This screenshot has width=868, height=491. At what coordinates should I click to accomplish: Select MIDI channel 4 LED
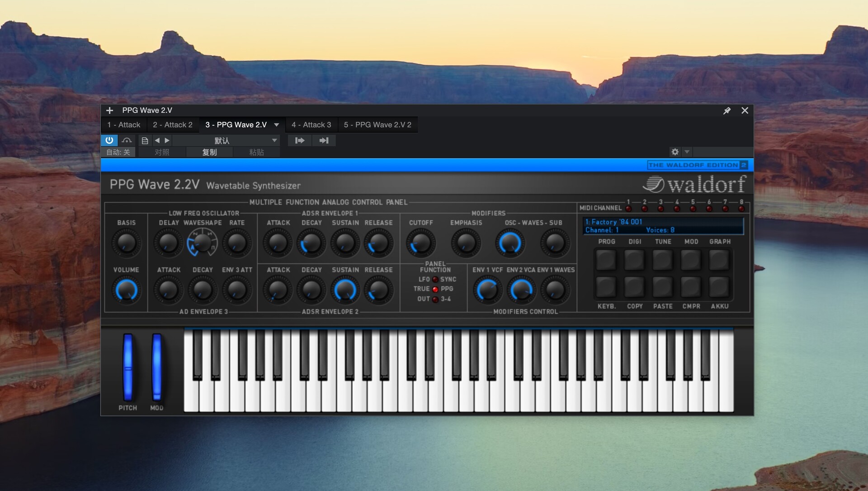677,209
